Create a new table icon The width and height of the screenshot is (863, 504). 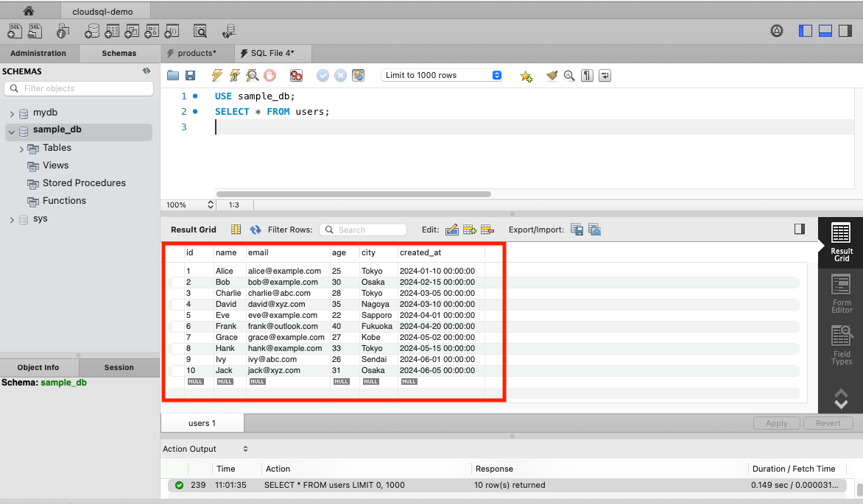click(x=112, y=32)
